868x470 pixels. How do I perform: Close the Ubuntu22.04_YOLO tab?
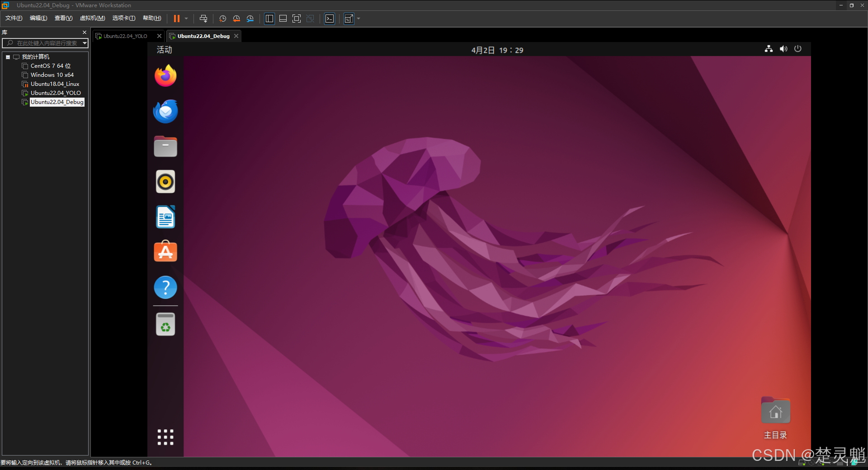[159, 36]
